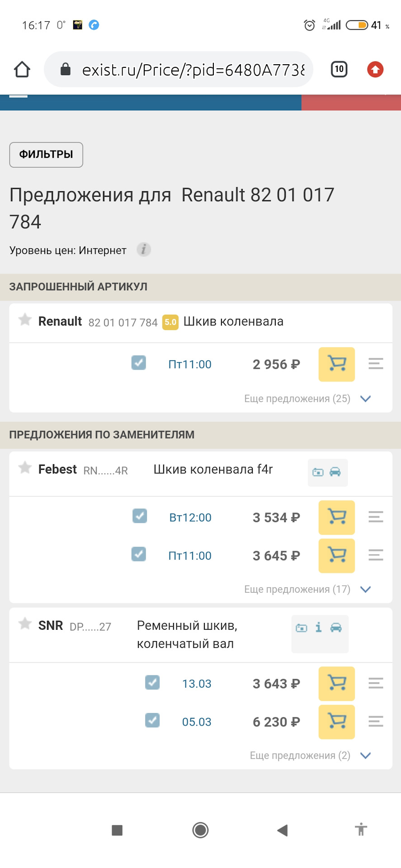Star the Renault article as favorite

(24, 321)
